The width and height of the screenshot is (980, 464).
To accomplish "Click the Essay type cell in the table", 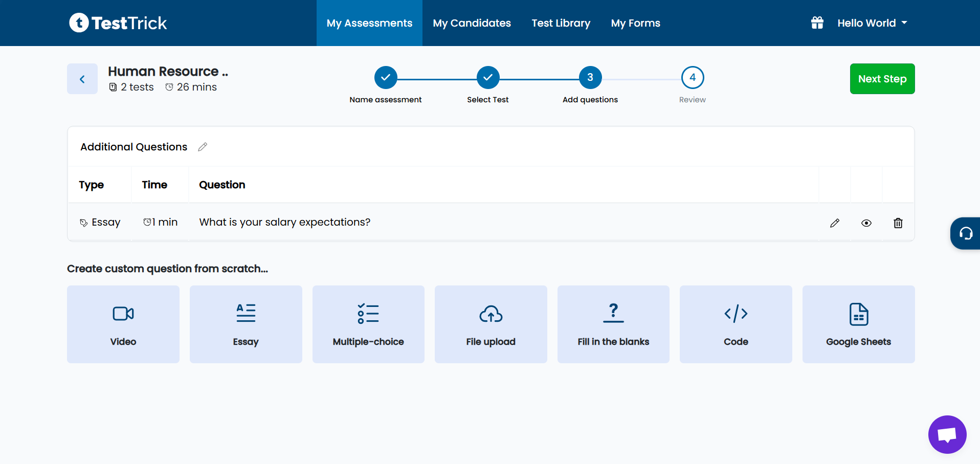I will tap(100, 223).
